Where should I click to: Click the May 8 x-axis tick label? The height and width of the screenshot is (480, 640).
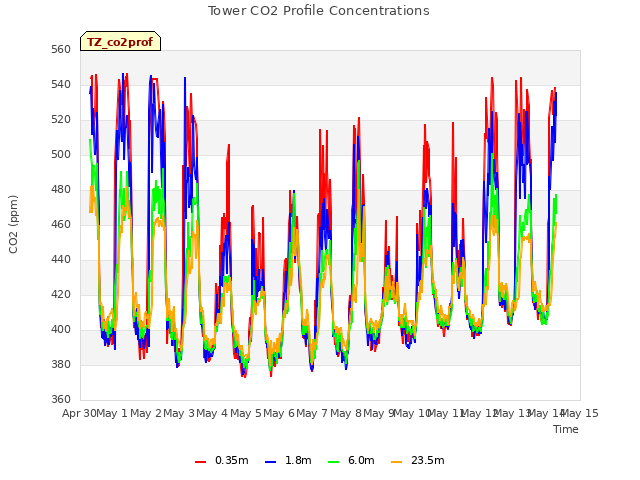tap(346, 413)
